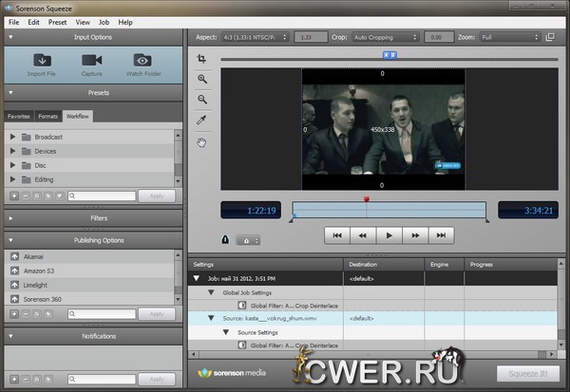
Task: Open the Zoom level dropdown
Action: point(510,37)
